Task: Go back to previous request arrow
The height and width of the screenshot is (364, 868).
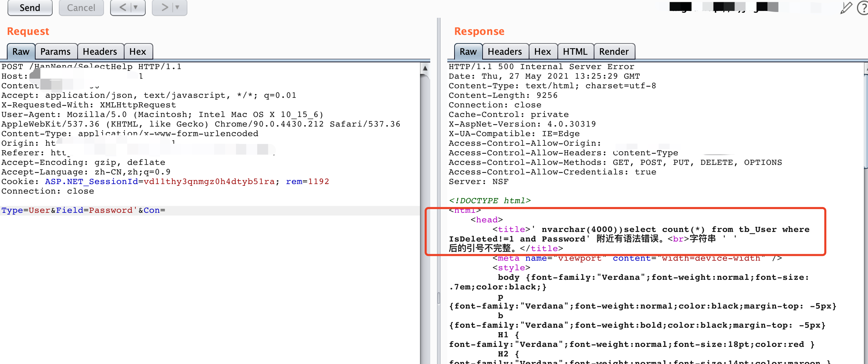Action: pos(122,7)
